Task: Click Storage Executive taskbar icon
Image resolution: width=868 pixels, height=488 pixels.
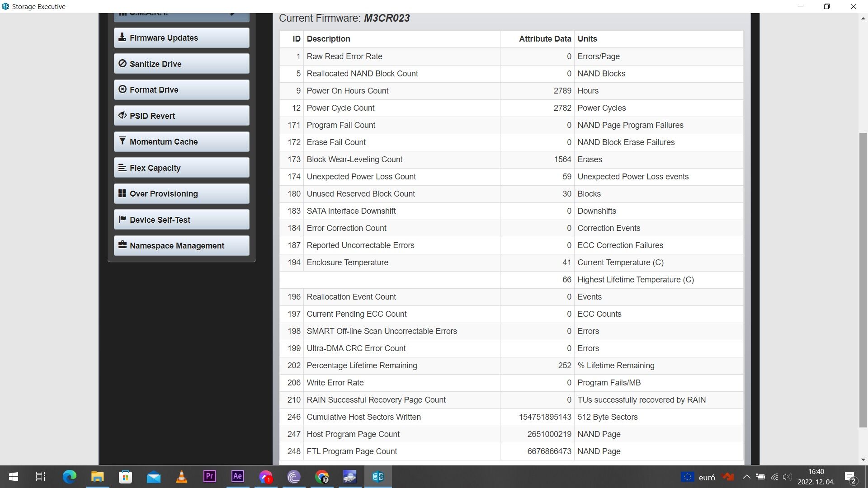Action: pos(378,477)
